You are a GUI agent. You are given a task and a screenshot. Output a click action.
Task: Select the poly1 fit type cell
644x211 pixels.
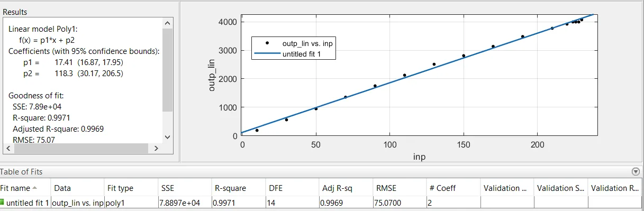coord(131,203)
